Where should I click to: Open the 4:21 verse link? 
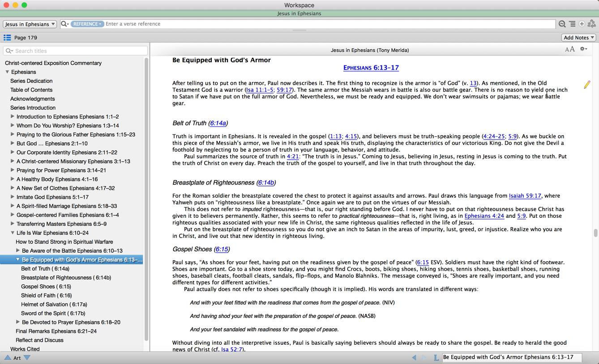pos(293,157)
